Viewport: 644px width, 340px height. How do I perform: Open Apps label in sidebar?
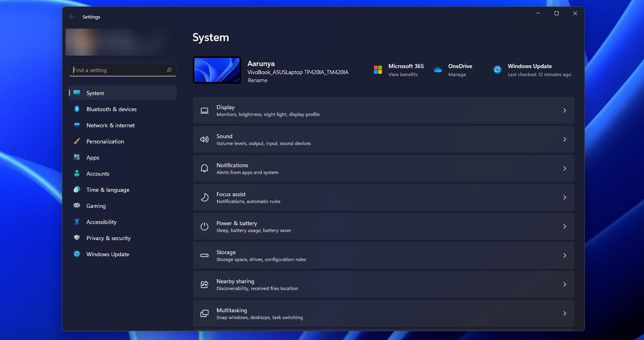pyautogui.click(x=93, y=158)
